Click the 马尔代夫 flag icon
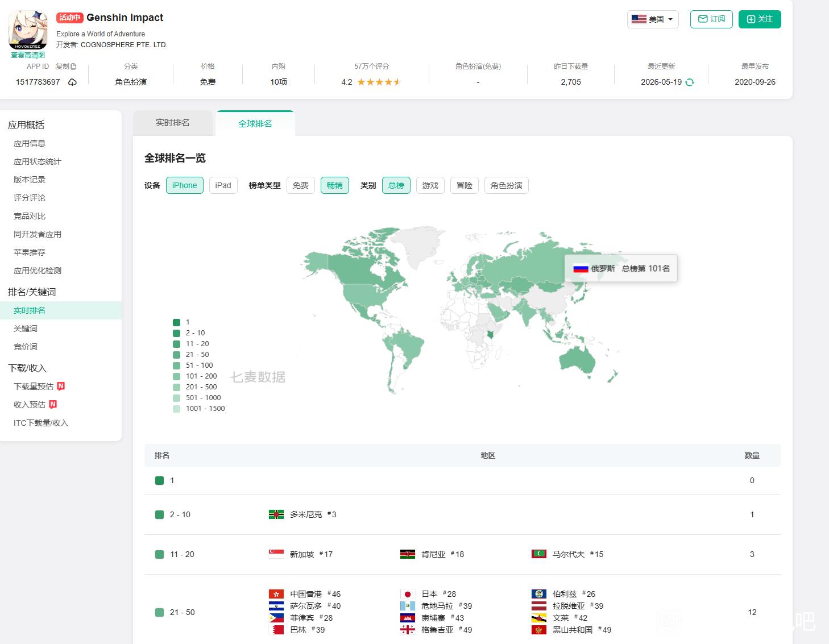 539,554
